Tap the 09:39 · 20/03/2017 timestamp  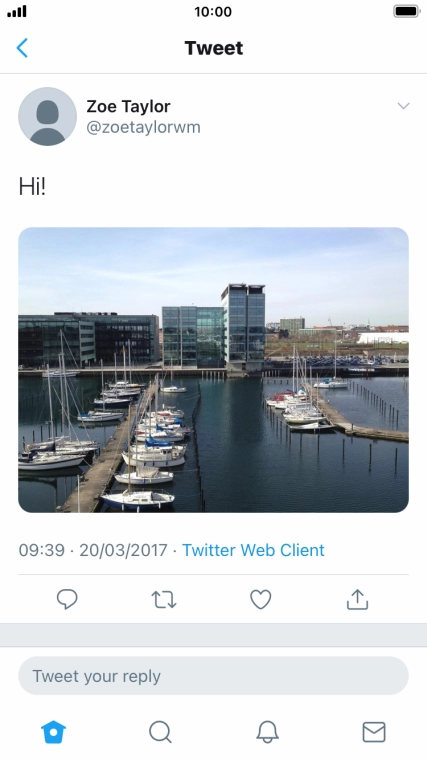(x=93, y=550)
